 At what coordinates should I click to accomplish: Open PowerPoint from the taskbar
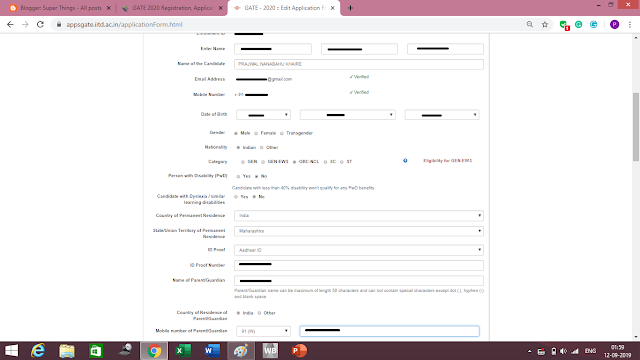pyautogui.click(x=299, y=351)
